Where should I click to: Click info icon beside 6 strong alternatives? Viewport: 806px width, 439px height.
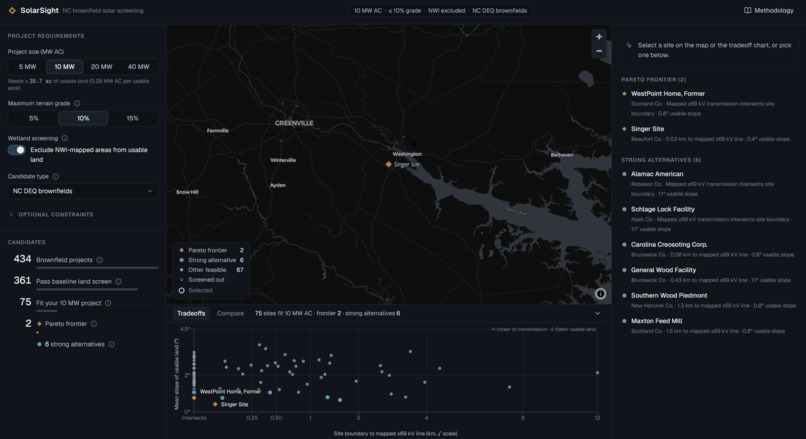[112, 344]
